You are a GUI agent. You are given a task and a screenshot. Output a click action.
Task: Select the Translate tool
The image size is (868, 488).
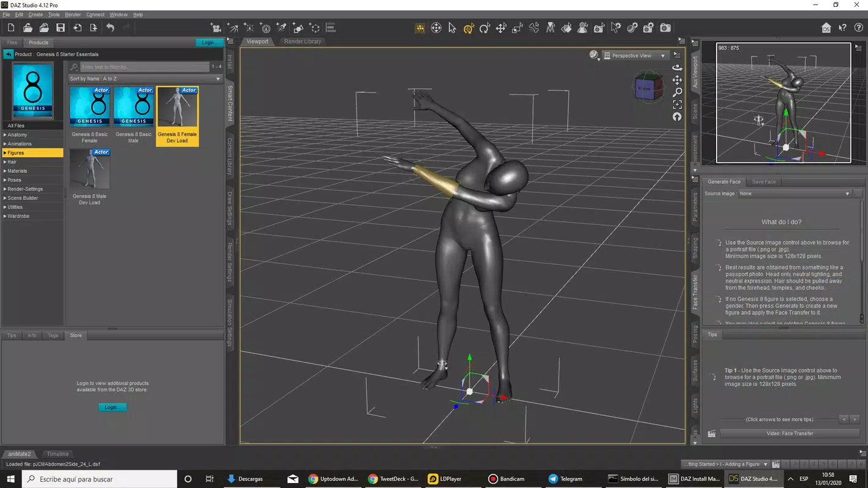501,28
